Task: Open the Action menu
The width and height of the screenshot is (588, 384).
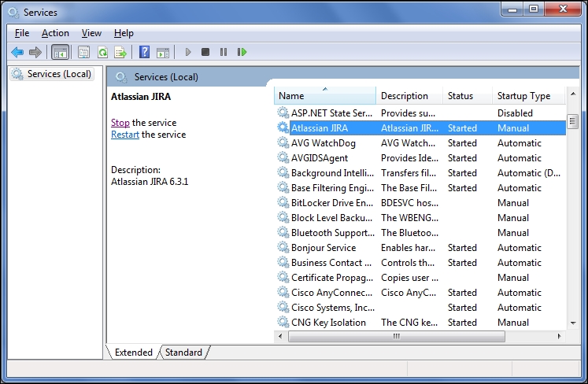Action: pyautogui.click(x=55, y=33)
